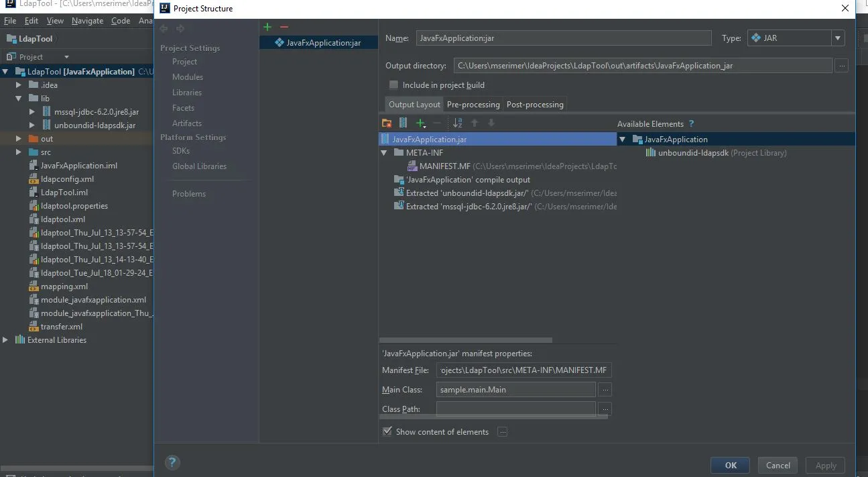Click the Class Path browse ellipsis button

click(x=605, y=409)
